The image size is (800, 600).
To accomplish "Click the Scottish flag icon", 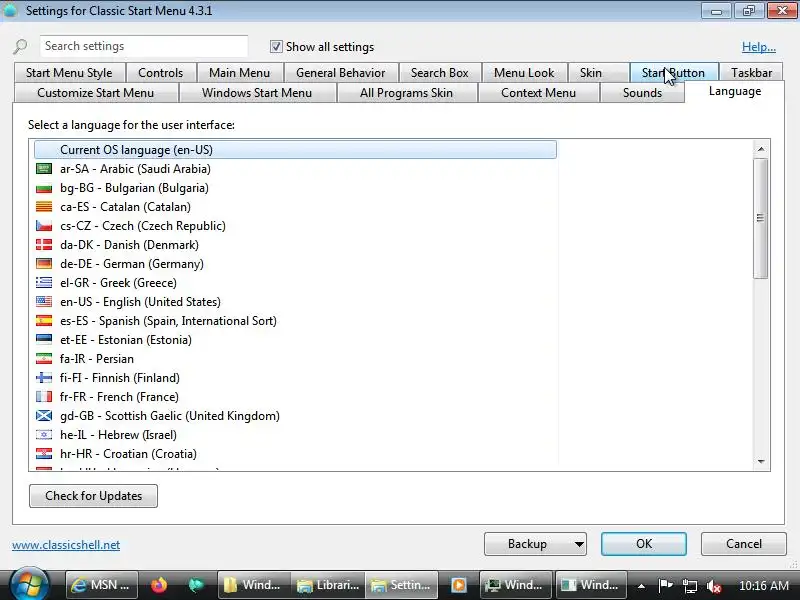I will [x=44, y=416].
